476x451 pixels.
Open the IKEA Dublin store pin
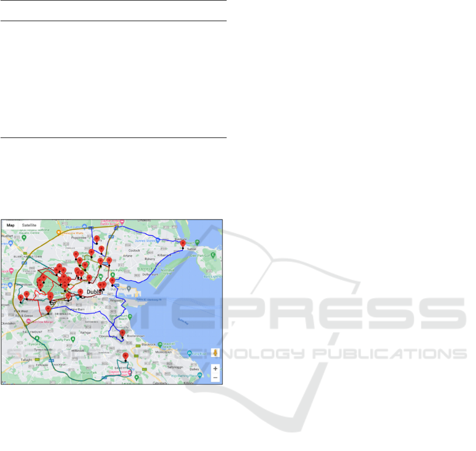pyautogui.click(x=85, y=227)
